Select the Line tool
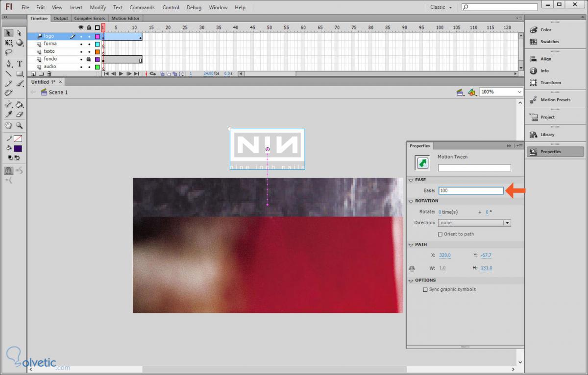 click(x=8, y=73)
